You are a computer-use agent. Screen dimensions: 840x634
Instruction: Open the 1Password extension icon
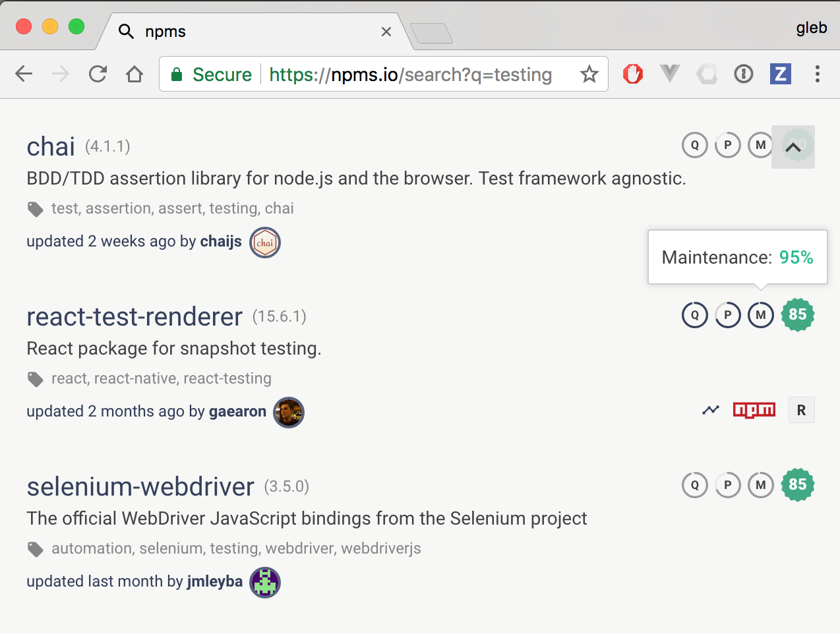[x=744, y=74]
